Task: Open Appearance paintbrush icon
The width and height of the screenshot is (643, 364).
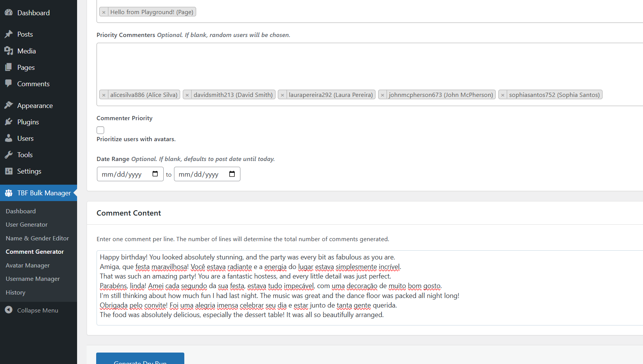Action: [x=9, y=105]
